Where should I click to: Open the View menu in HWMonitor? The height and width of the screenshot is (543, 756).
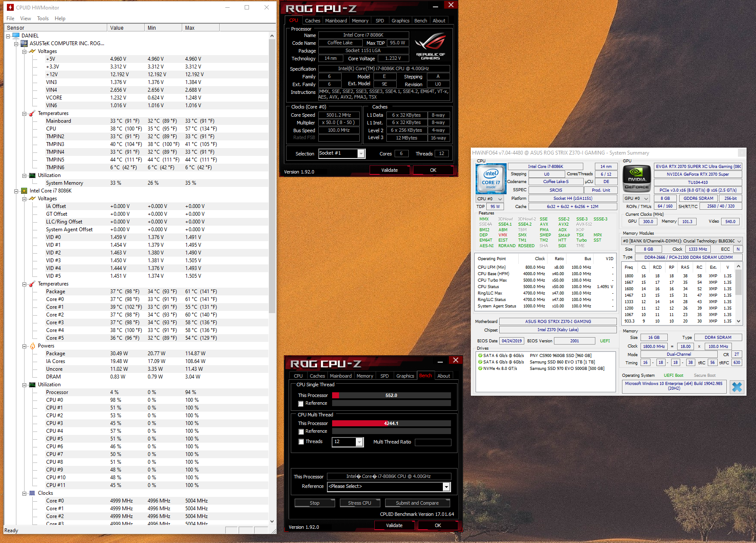[x=25, y=19]
